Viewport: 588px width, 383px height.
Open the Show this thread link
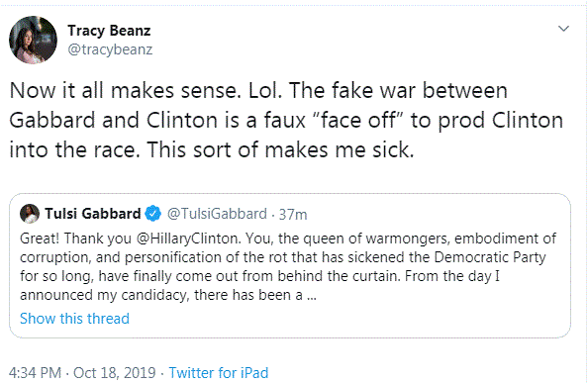tap(74, 319)
